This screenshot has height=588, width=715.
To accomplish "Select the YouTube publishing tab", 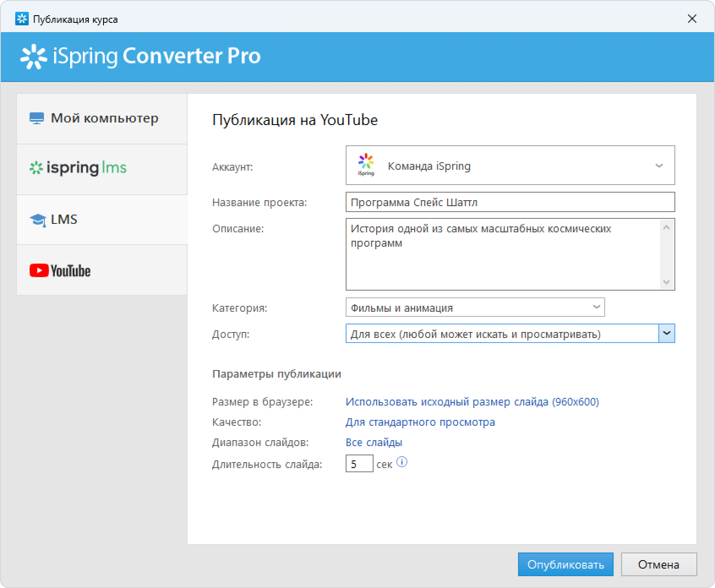I will pos(102,270).
